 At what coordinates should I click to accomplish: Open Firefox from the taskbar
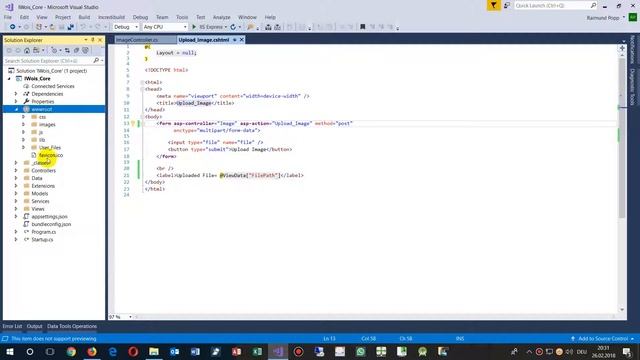[x=92, y=351]
